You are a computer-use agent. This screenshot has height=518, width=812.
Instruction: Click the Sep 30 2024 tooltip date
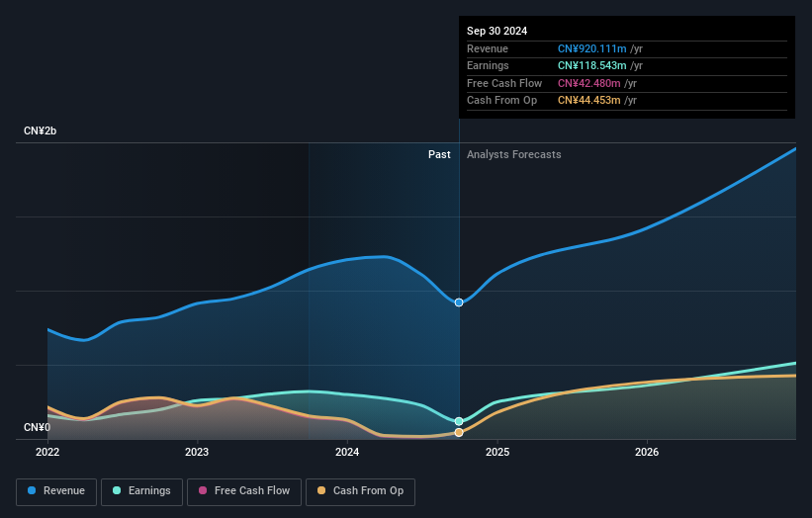496,31
